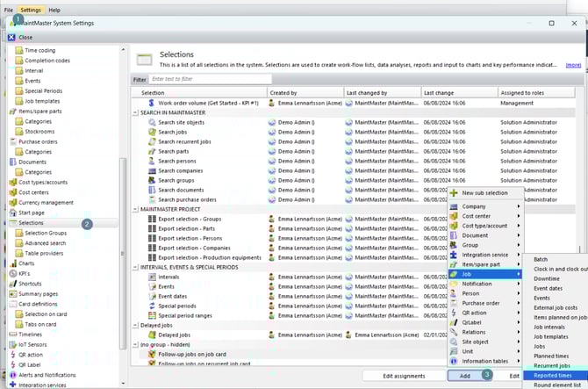Click the Delayed jobs row icon
The height and width of the screenshot is (389, 588).
[x=152, y=335]
